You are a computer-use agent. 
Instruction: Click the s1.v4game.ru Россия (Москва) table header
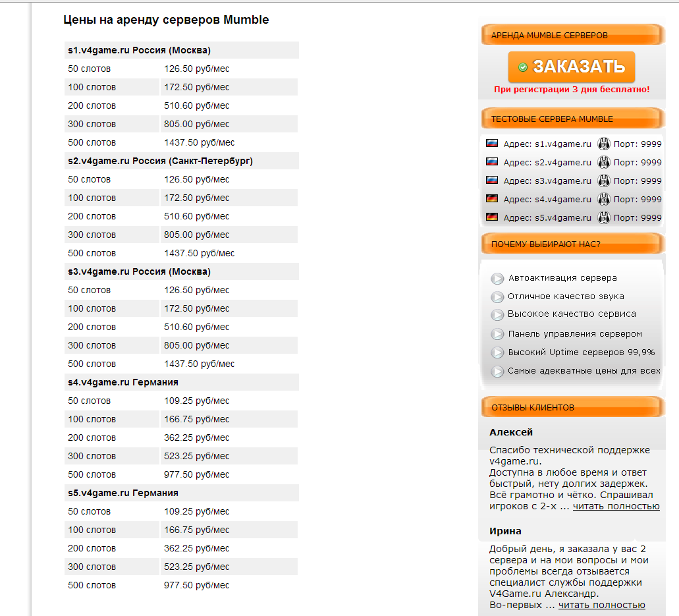click(182, 50)
